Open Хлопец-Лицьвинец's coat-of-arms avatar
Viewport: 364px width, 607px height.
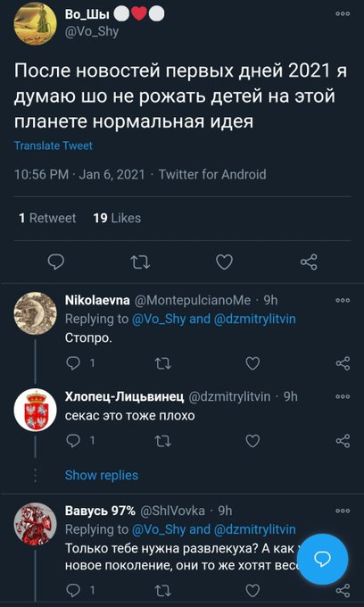(35, 410)
